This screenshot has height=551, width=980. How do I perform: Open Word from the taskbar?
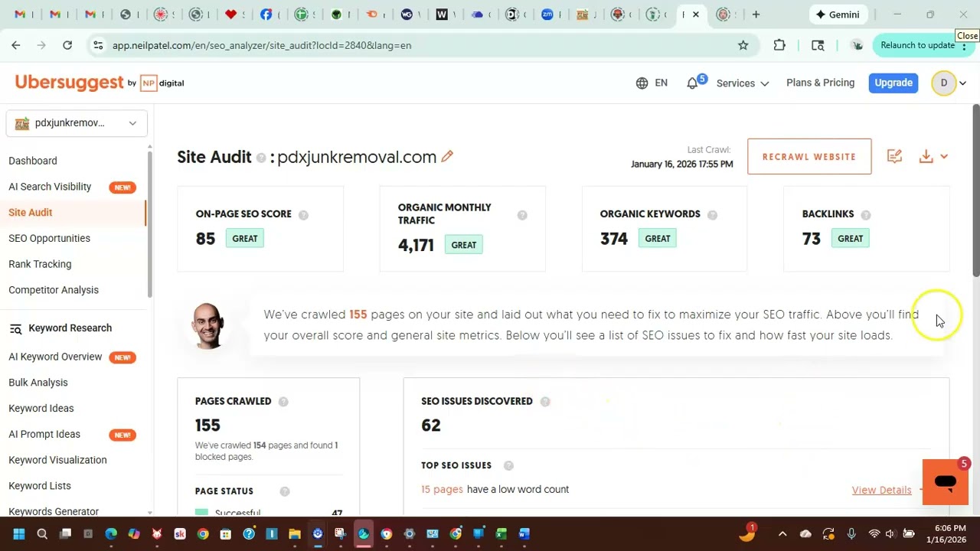[524, 534]
